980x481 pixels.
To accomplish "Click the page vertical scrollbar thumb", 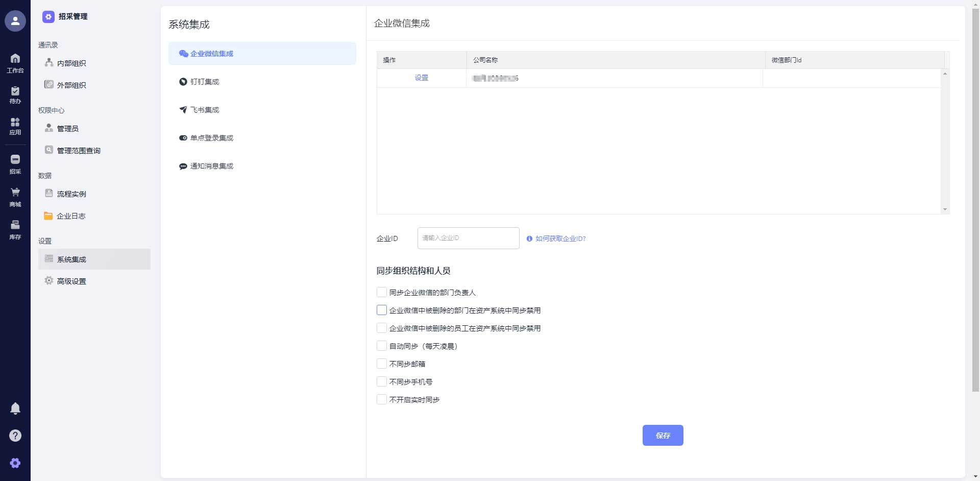I will 975,200.
